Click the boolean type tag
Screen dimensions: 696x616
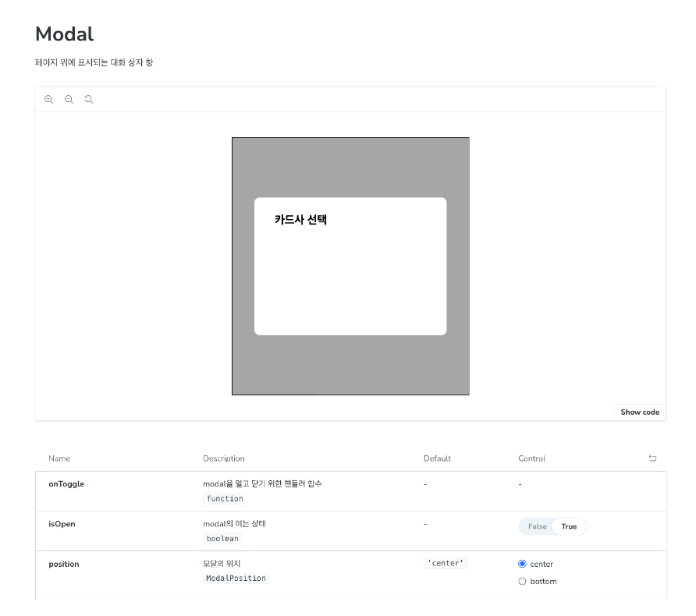pyautogui.click(x=222, y=538)
